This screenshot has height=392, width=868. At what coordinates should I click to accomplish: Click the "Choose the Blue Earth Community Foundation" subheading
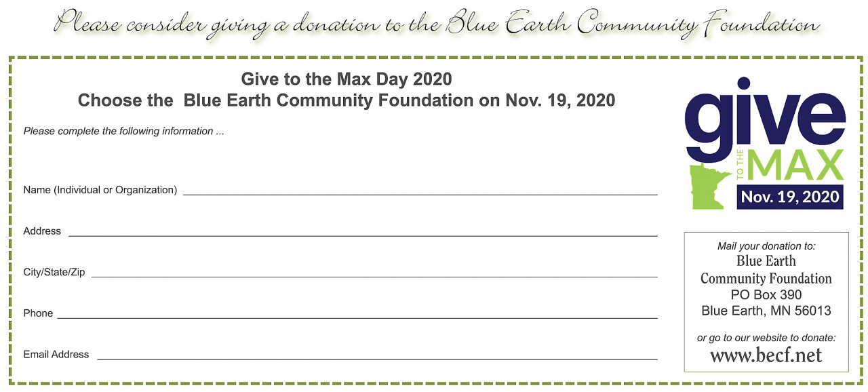point(347,100)
